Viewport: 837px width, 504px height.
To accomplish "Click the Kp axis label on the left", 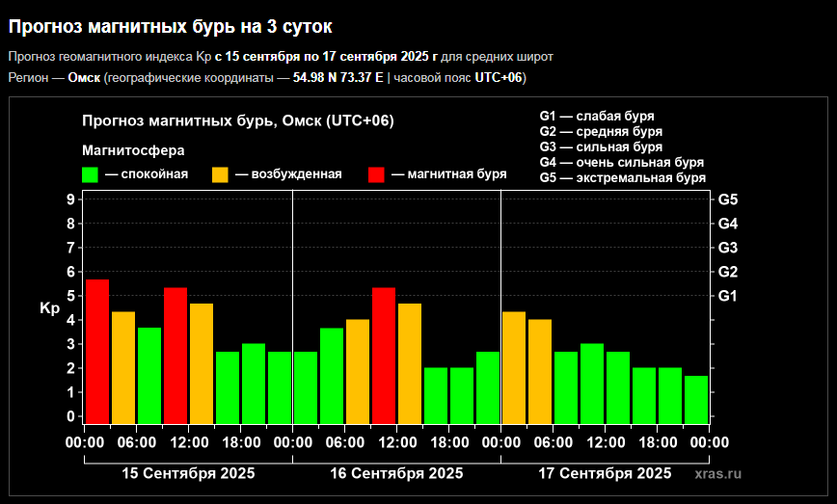I will pyautogui.click(x=50, y=309).
